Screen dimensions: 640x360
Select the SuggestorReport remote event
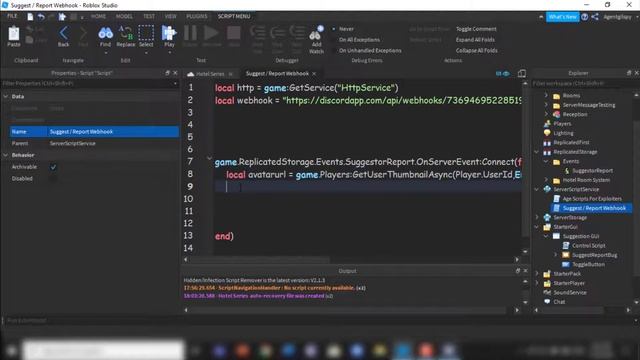click(x=592, y=171)
